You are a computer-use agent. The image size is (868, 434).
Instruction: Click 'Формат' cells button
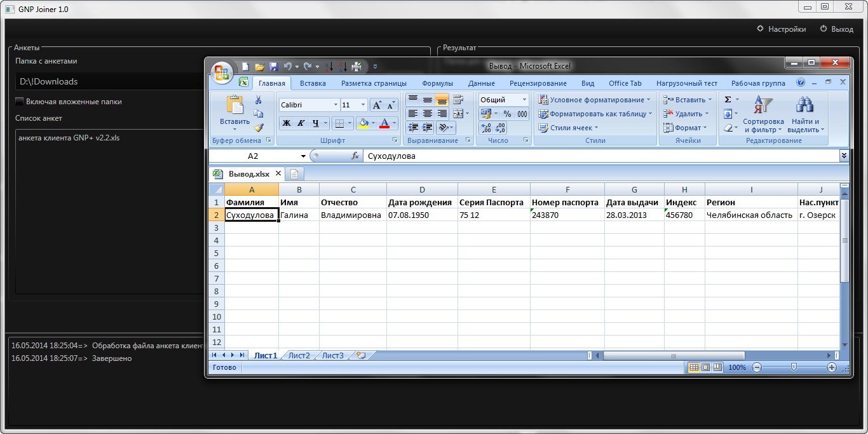tap(686, 128)
